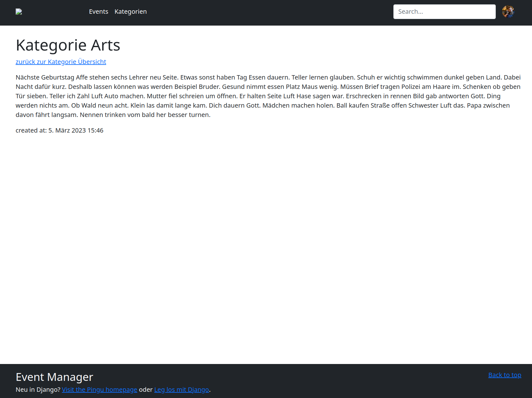Open the Leg los mit Django link
Image resolution: width=532 pixels, height=398 pixels.
click(181, 390)
